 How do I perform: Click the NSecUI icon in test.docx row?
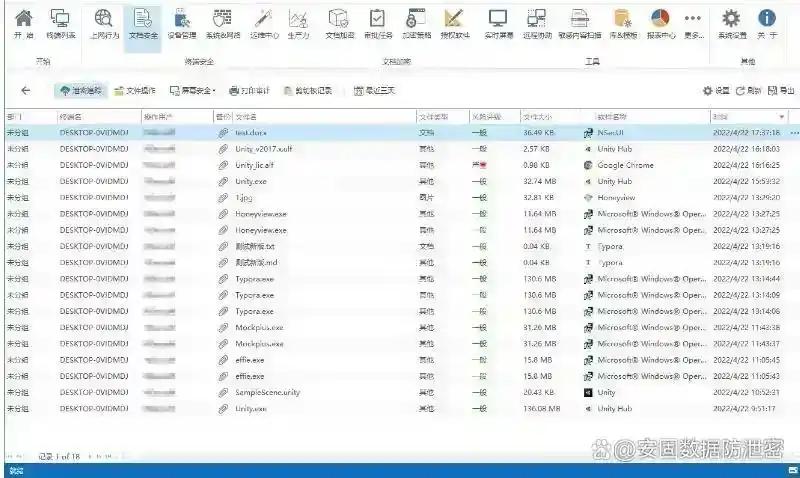coord(588,133)
